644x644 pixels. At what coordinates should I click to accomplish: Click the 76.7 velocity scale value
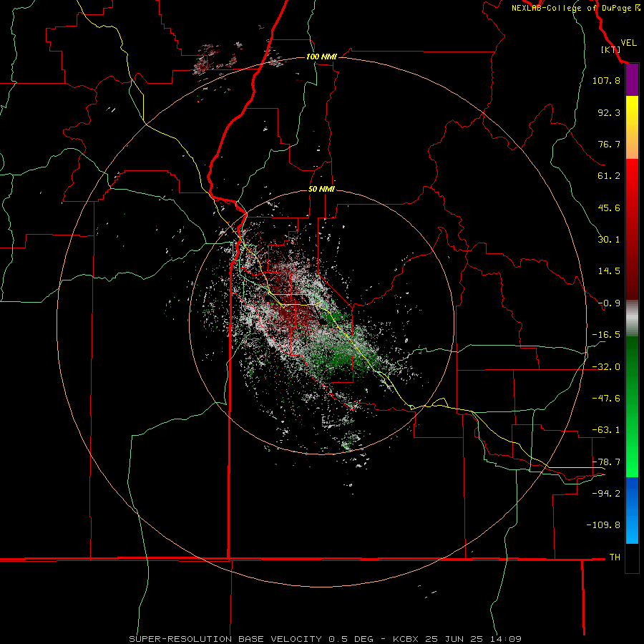pos(609,144)
